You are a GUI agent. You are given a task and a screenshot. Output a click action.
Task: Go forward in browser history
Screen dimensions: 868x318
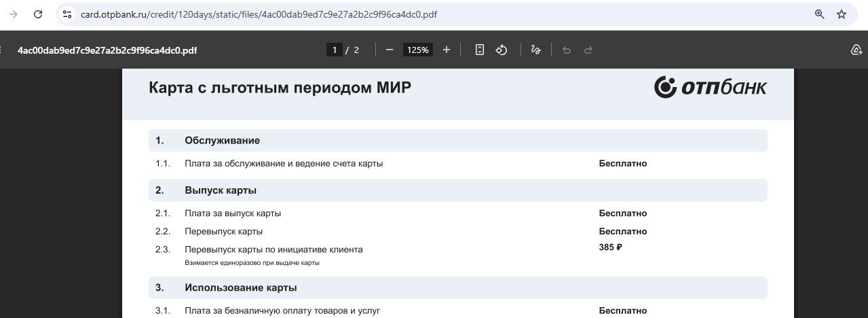click(x=13, y=14)
